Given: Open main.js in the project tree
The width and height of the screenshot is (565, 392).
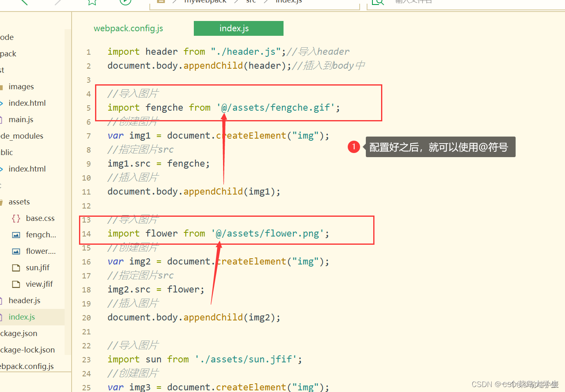Looking at the screenshot, I should coord(21,120).
